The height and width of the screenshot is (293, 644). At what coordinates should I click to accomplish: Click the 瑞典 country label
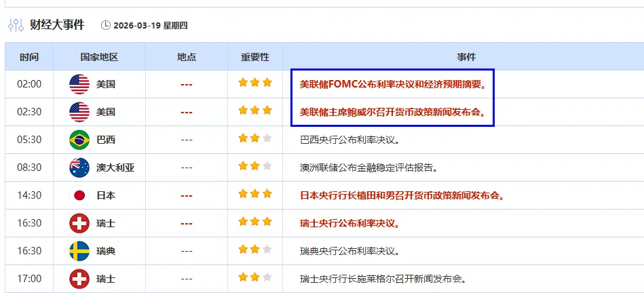pos(106,251)
